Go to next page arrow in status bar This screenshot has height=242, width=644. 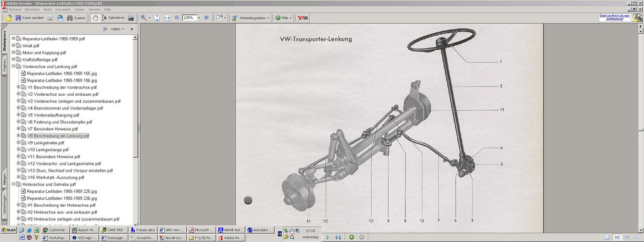pos(328,237)
